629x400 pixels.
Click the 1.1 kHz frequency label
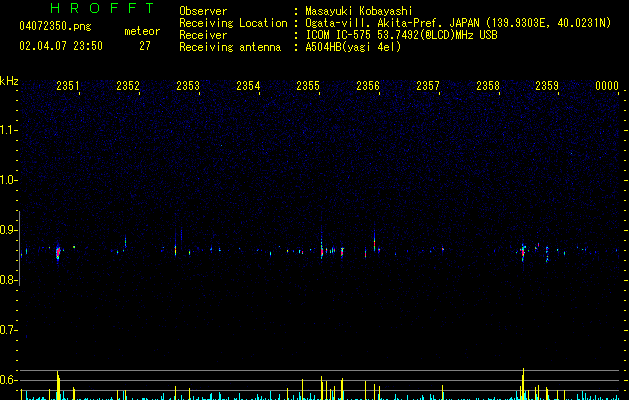pos(9,130)
